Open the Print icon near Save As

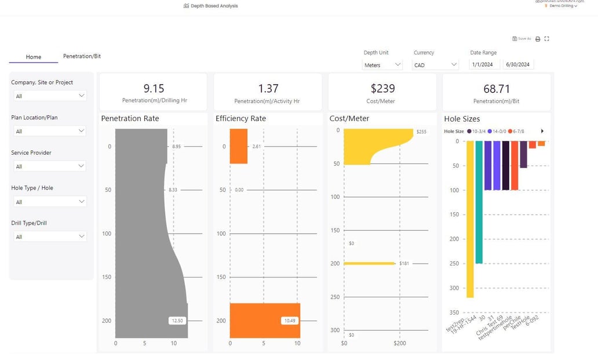[537, 38]
